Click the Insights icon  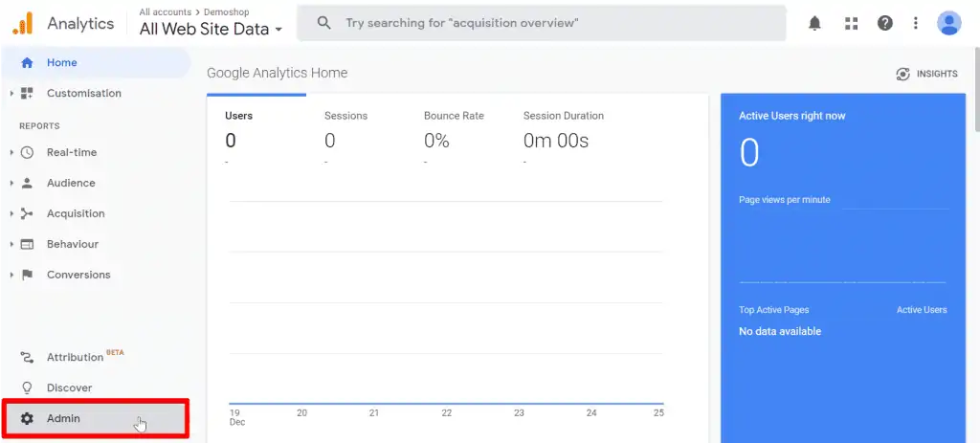902,74
